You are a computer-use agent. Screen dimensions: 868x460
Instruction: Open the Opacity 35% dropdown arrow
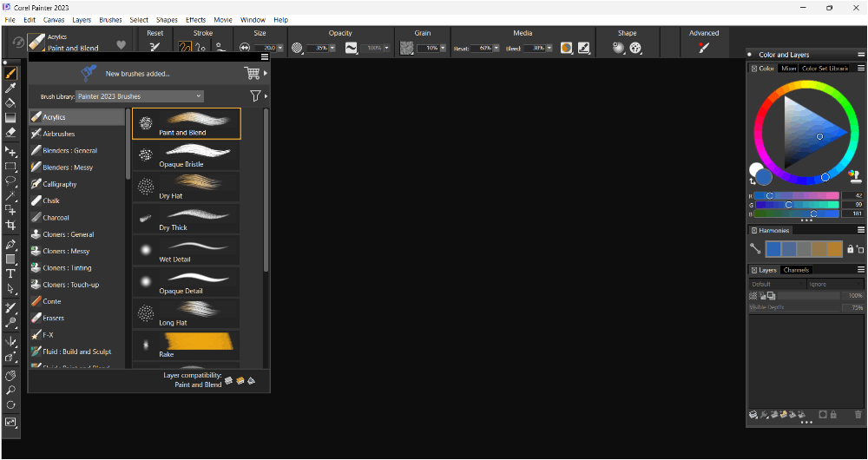pyautogui.click(x=332, y=48)
